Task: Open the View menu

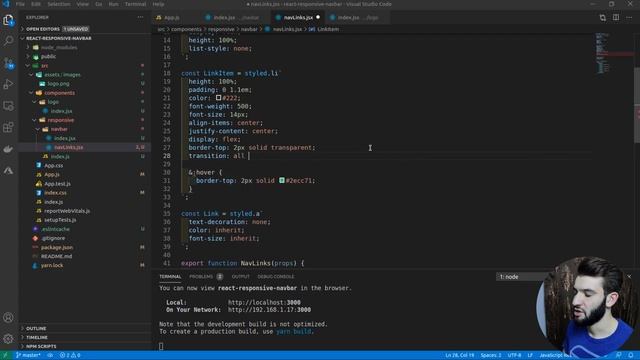Action: tap(82, 4)
